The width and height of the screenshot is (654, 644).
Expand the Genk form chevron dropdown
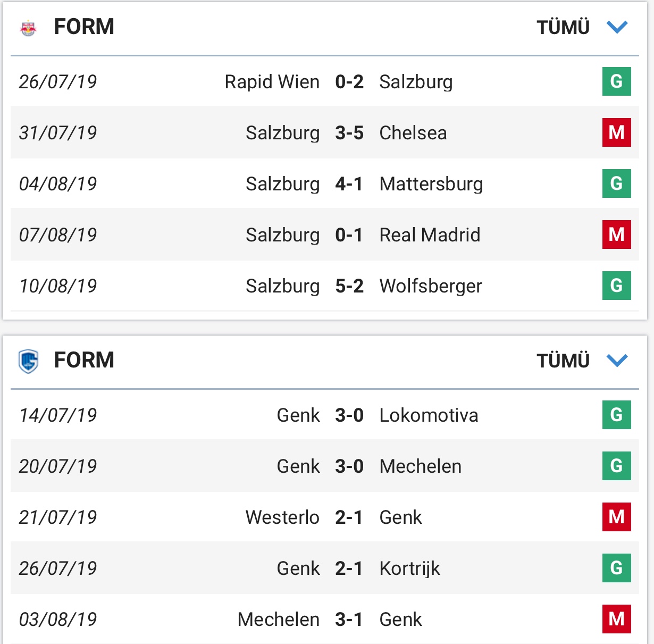point(617,361)
